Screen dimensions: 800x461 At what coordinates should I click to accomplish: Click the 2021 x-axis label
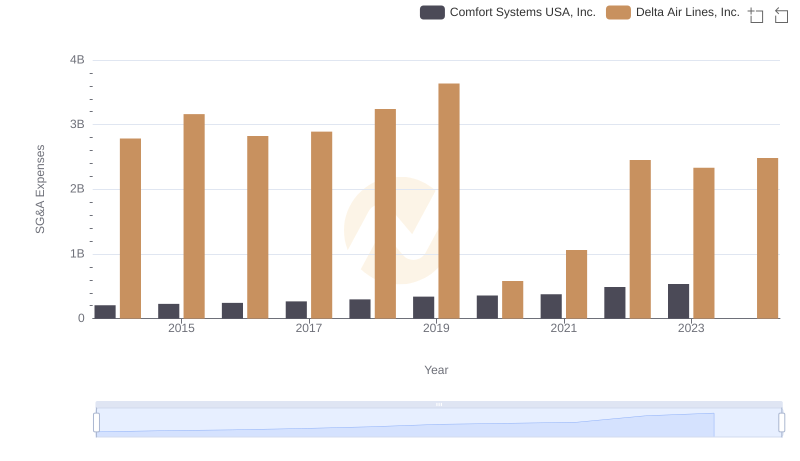pyautogui.click(x=564, y=328)
